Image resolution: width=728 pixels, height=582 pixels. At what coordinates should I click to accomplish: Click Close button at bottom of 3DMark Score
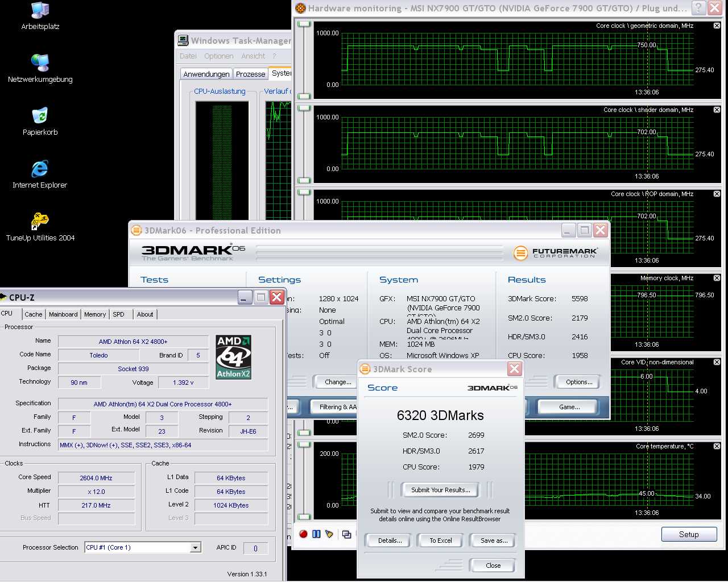pos(493,566)
